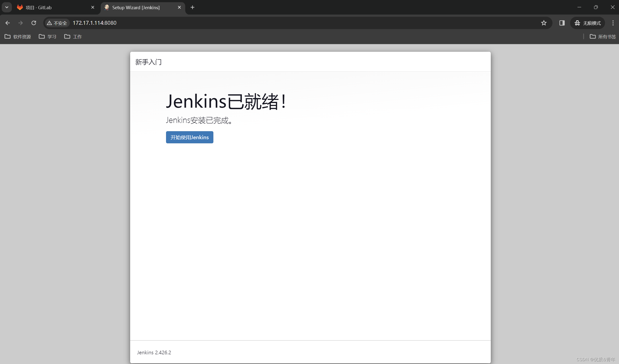Open the 工作 bookmarks folder
The image size is (619, 364).
pos(73,37)
